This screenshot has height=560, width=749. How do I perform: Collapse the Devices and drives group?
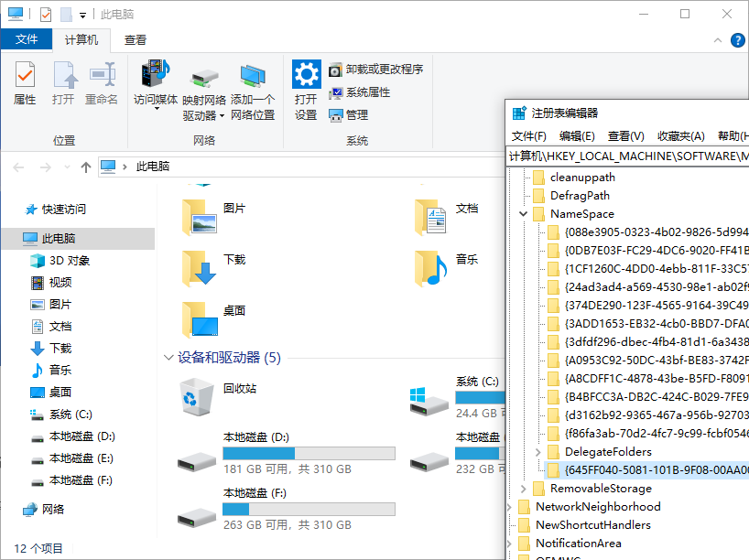[x=168, y=358]
